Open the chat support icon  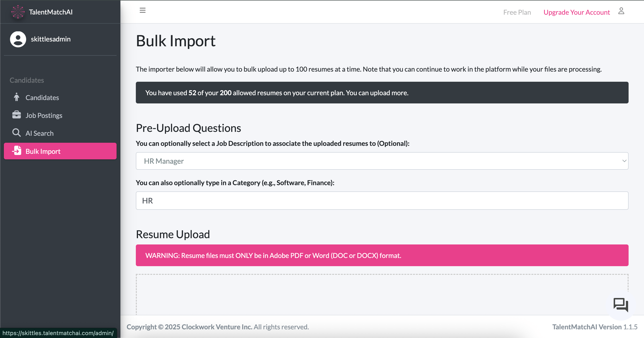click(621, 305)
